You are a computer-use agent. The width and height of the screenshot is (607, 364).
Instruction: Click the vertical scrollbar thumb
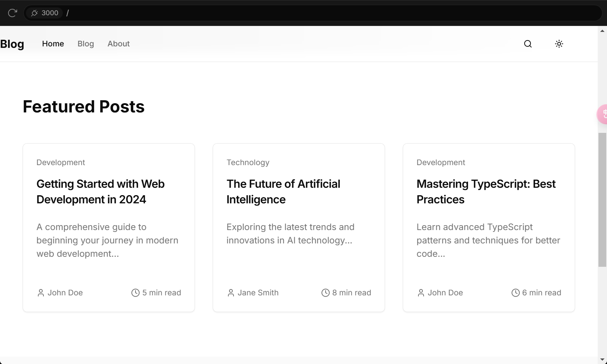[602, 200]
